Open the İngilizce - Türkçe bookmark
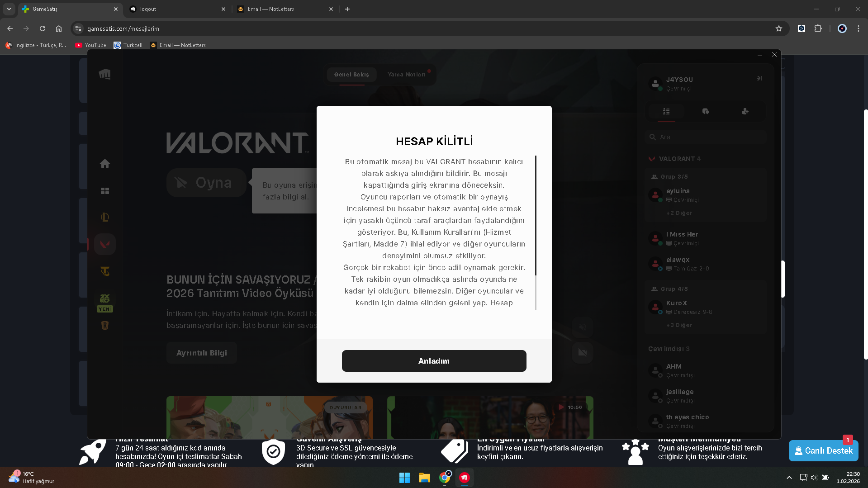This screenshot has width=868, height=488. [36, 45]
